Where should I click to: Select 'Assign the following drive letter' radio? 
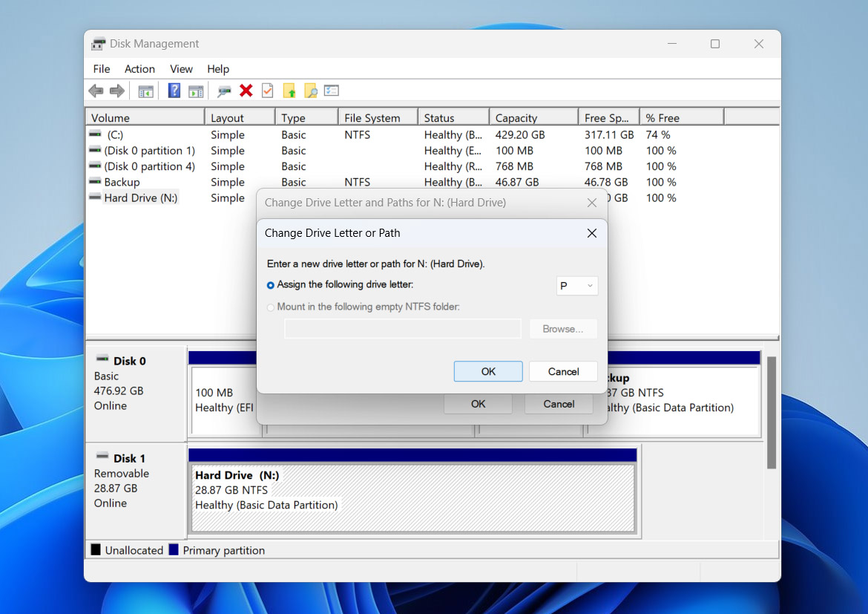coord(271,285)
